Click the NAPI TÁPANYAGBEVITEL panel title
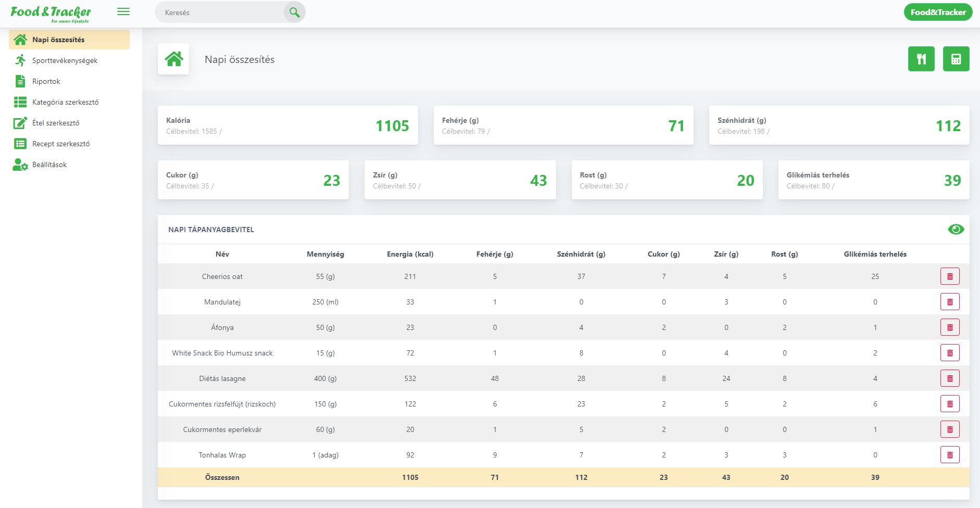 click(211, 230)
